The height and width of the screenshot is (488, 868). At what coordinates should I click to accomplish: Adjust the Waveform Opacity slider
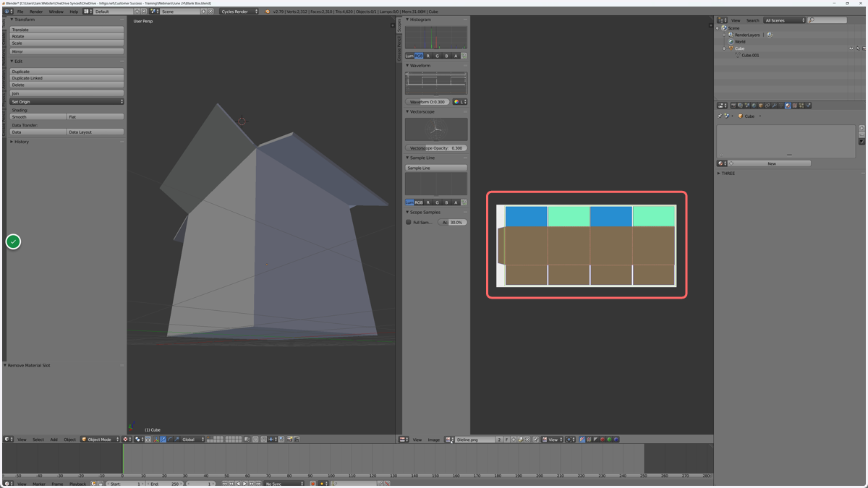tap(427, 102)
